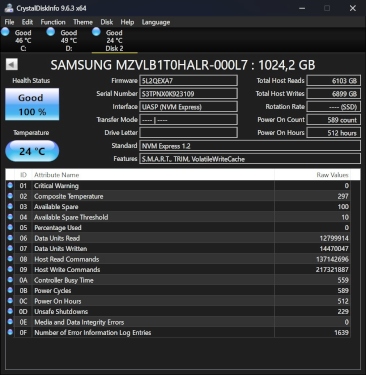The width and height of the screenshot is (366, 375).
Task: Click status dot for Data Units Read
Action: (x=10, y=238)
